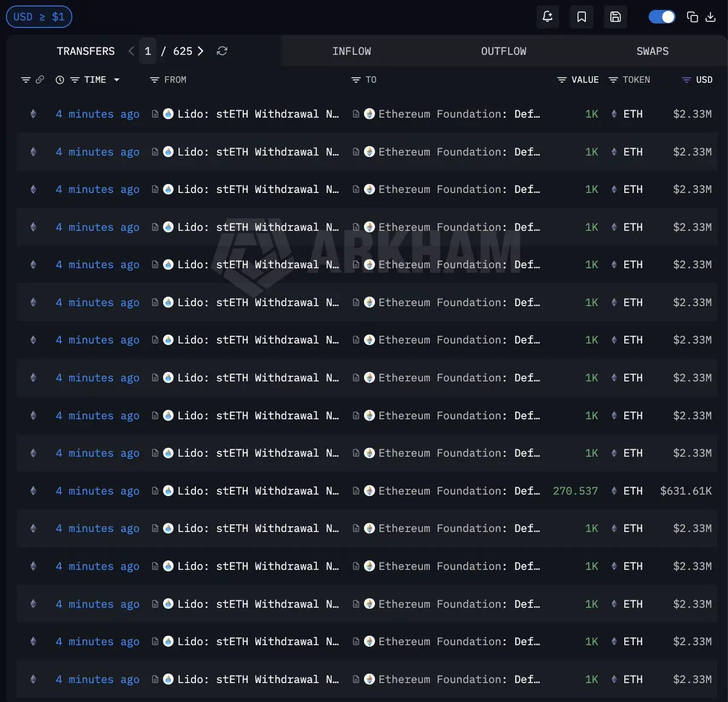
Task: Go to next transfers page arrow
Action: [x=201, y=51]
